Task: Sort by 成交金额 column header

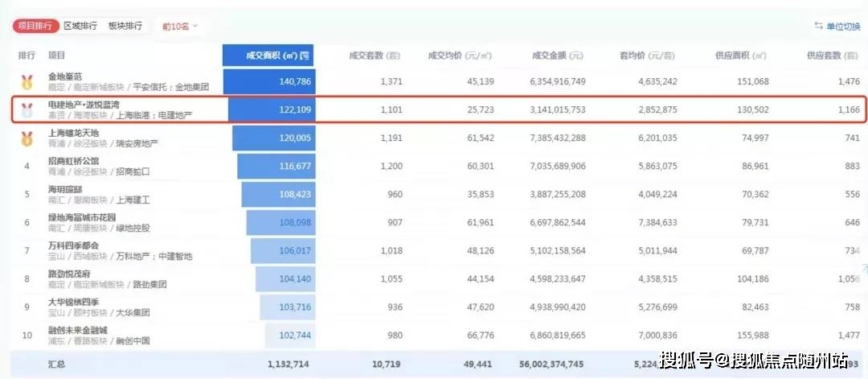Action: pyautogui.click(x=558, y=56)
